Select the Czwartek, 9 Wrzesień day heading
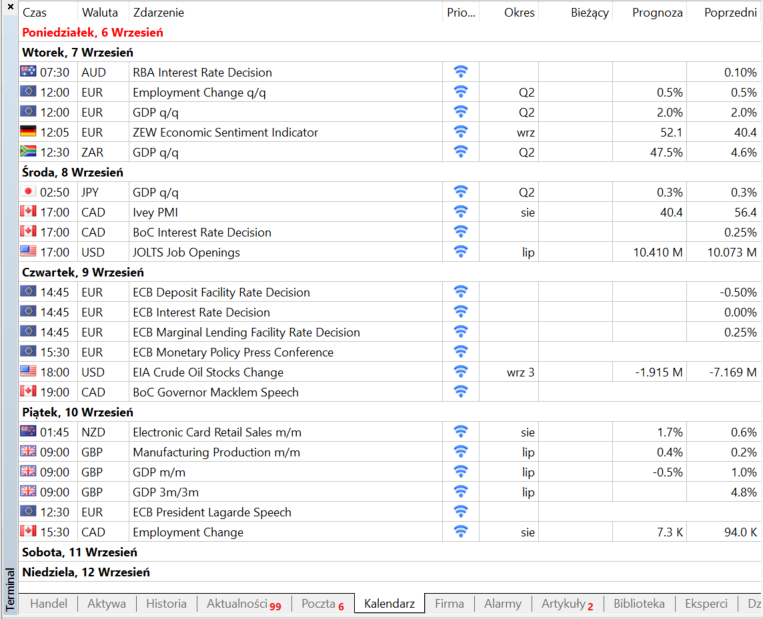This screenshot has width=763, height=619. 83,272
